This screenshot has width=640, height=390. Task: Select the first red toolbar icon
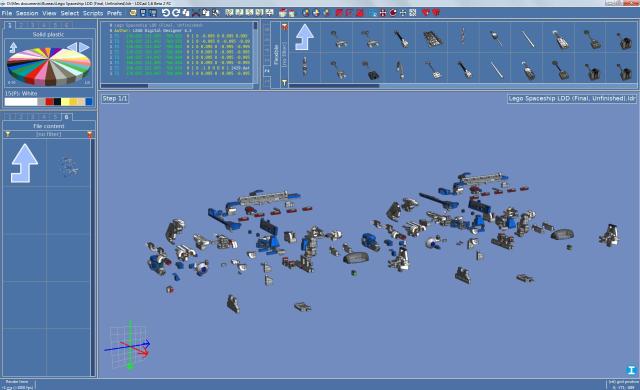tap(339, 13)
